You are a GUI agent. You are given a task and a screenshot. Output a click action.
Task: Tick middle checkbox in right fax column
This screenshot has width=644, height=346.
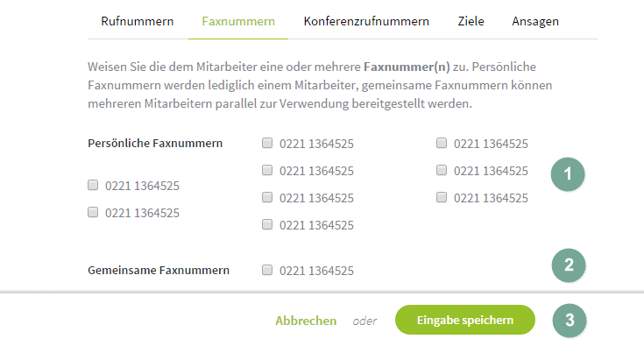coord(442,170)
